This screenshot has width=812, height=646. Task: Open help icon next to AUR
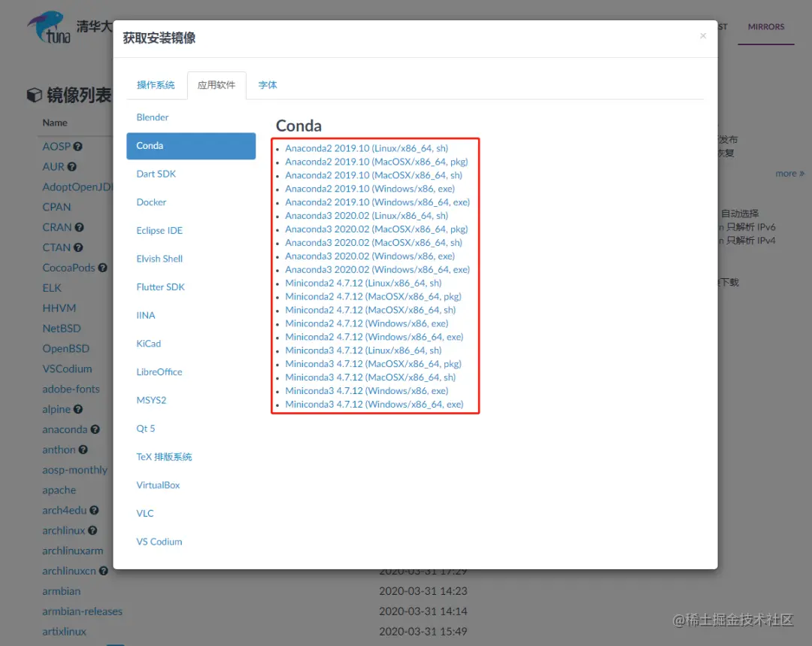72,167
